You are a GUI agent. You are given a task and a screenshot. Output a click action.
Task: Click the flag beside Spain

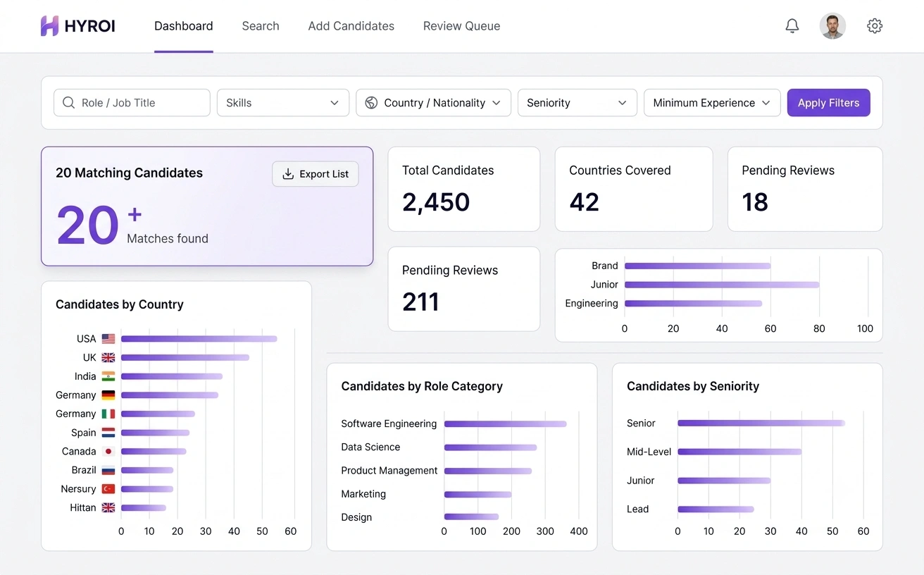[108, 433]
